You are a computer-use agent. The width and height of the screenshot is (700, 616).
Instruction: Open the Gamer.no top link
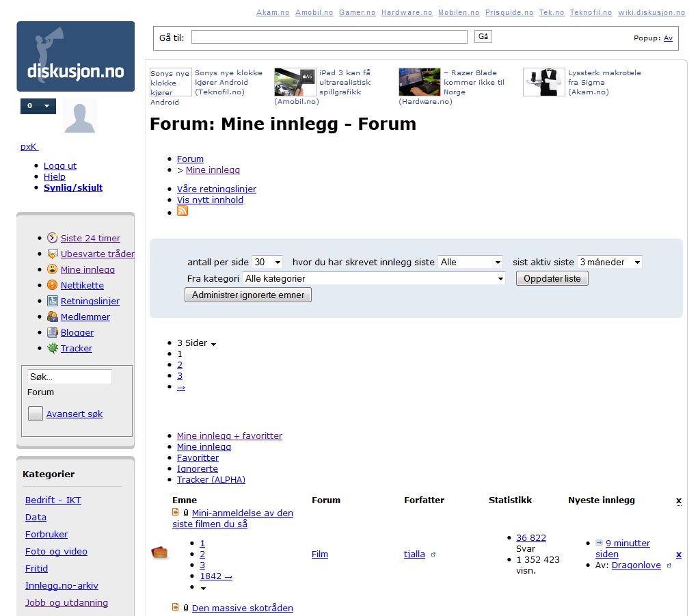(x=357, y=12)
